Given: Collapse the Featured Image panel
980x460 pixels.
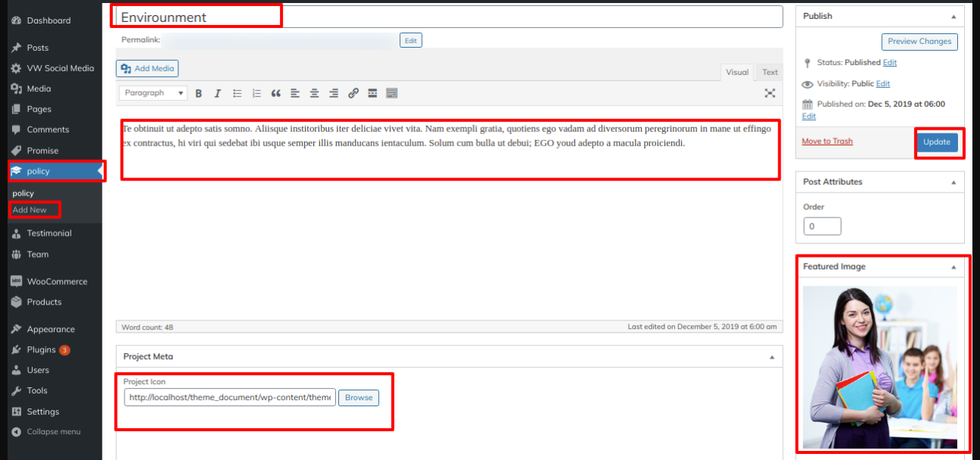Looking at the screenshot, I should coord(953,267).
